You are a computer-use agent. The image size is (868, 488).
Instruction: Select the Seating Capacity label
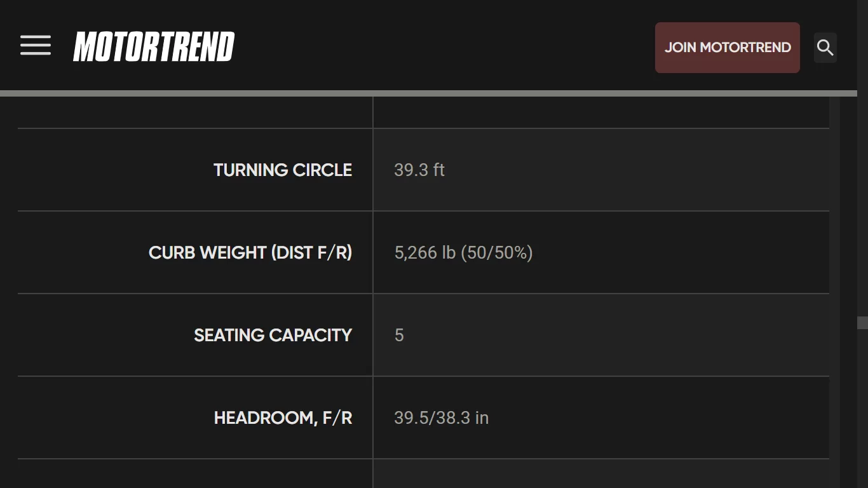pyautogui.click(x=273, y=335)
